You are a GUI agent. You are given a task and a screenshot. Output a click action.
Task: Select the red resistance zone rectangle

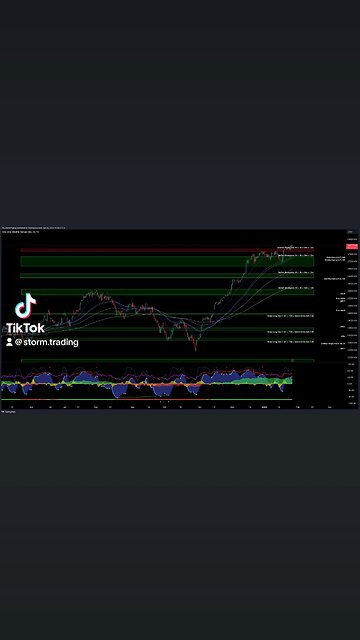pos(167,250)
